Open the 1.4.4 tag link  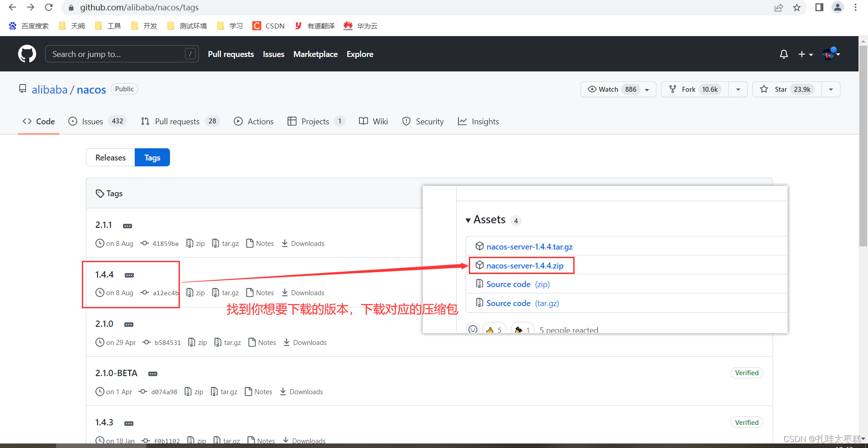coord(104,274)
